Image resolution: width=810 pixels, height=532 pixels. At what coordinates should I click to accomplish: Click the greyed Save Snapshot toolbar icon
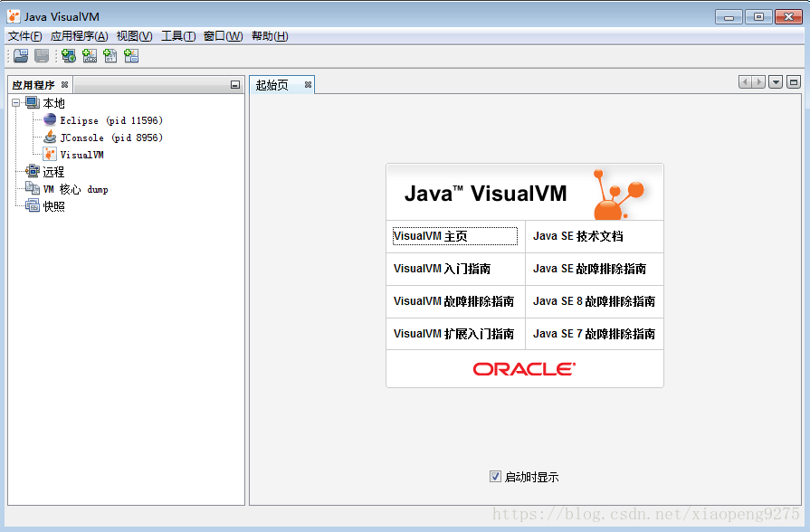(42, 56)
